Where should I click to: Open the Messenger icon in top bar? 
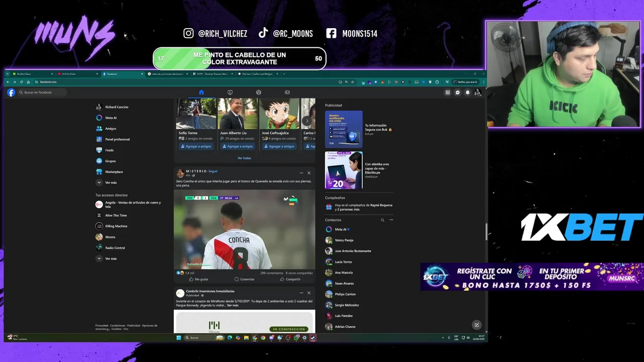pos(457,93)
